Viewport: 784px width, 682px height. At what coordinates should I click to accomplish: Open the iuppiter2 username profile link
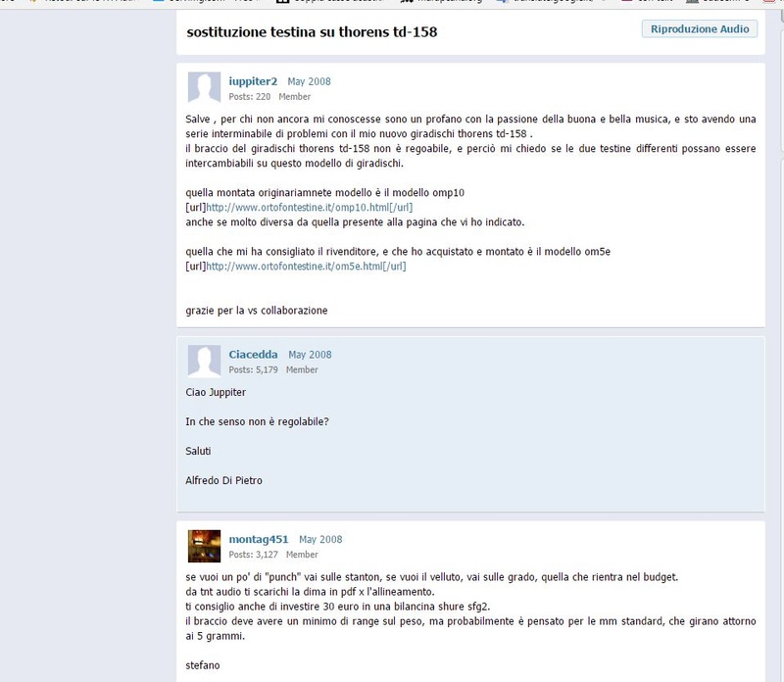point(253,81)
